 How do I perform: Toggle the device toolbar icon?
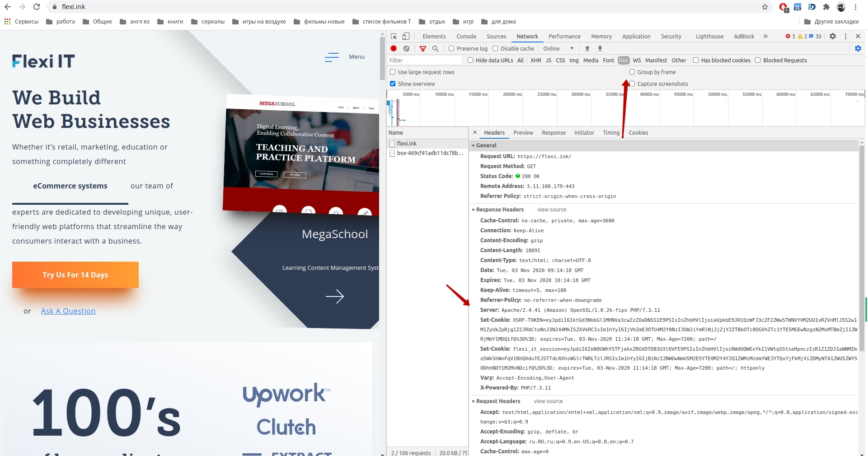click(406, 36)
